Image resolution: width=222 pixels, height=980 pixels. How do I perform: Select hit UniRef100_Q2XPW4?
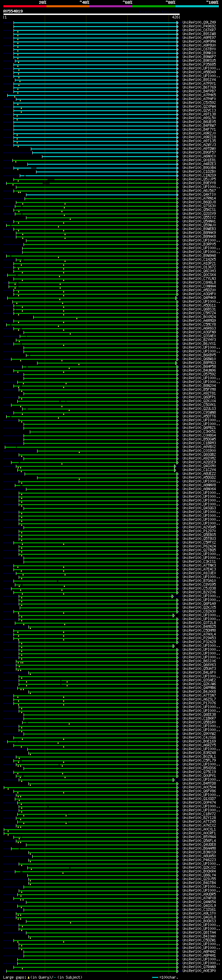point(199,106)
